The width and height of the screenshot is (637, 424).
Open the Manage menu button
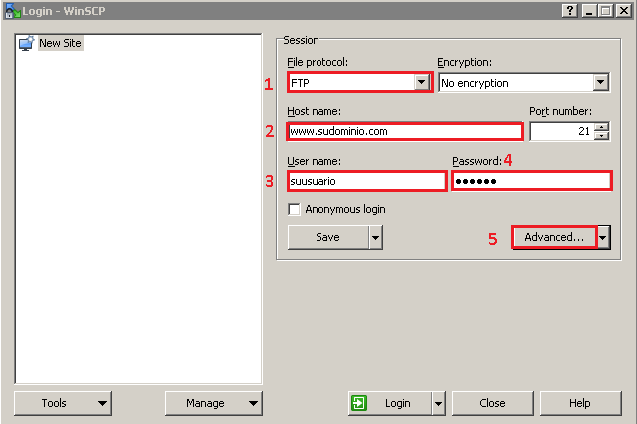[x=214, y=403]
